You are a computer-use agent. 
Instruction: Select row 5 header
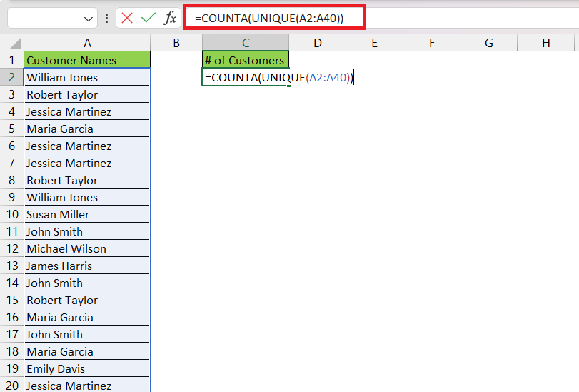pos(12,129)
